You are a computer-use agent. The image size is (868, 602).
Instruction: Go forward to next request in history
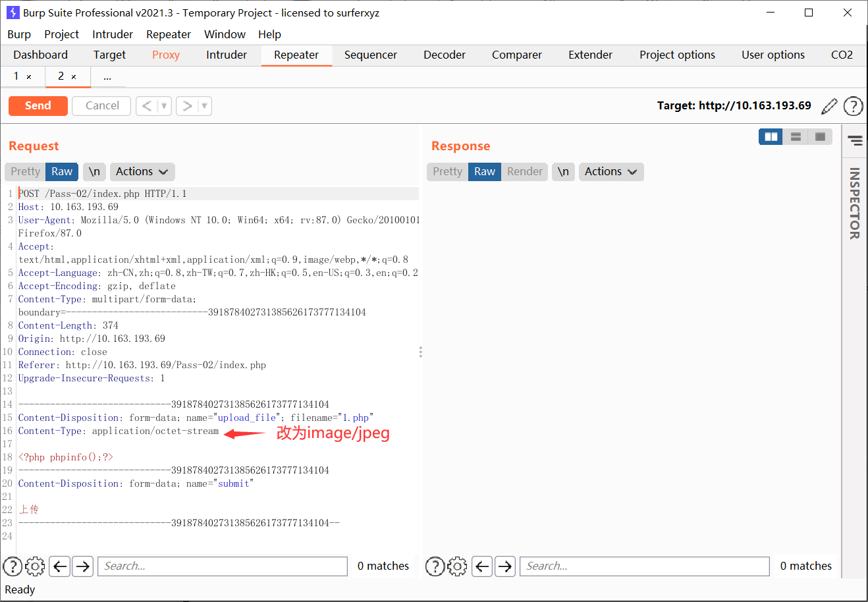click(x=187, y=105)
